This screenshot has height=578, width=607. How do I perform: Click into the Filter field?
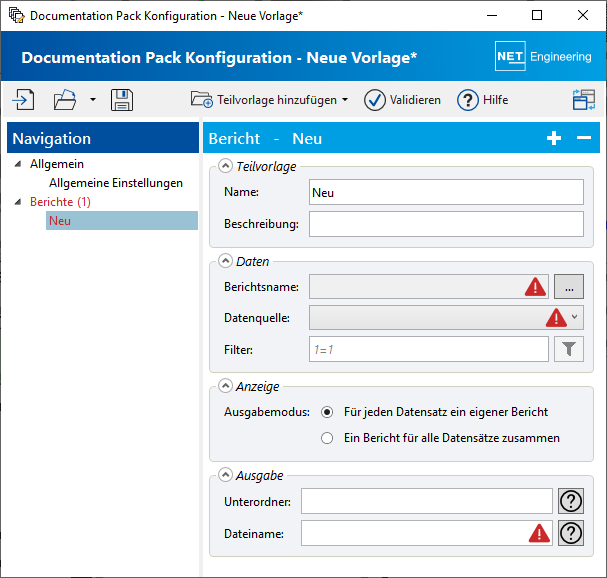pos(429,349)
